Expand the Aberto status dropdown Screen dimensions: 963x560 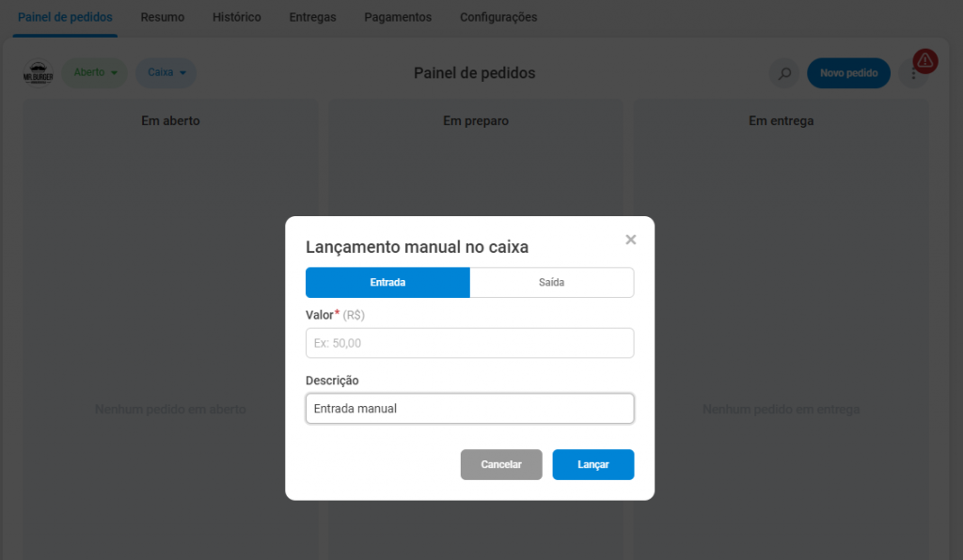coord(95,72)
